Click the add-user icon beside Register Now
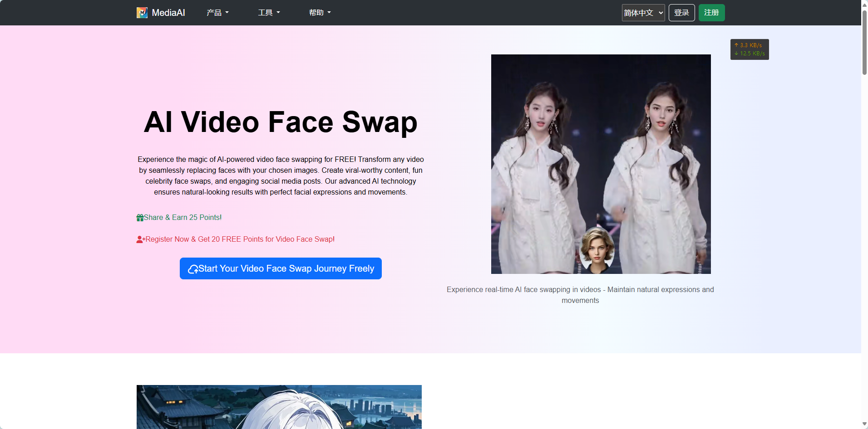 tap(141, 239)
